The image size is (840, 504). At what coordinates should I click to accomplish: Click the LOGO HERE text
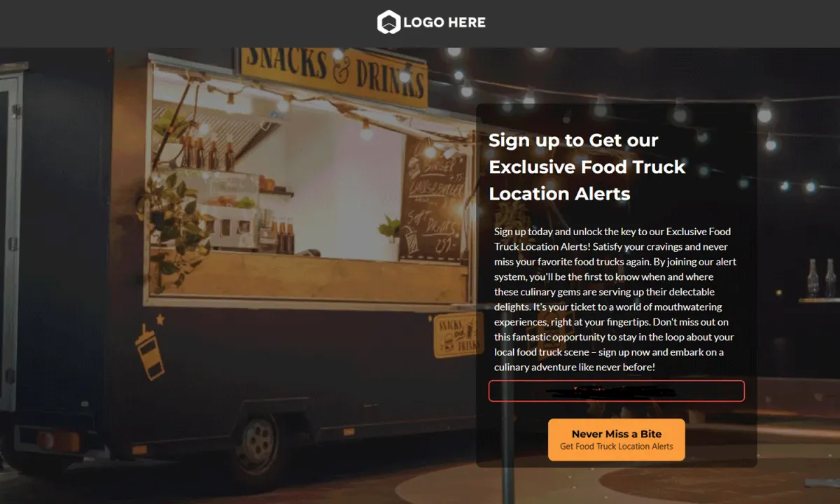coord(444,22)
